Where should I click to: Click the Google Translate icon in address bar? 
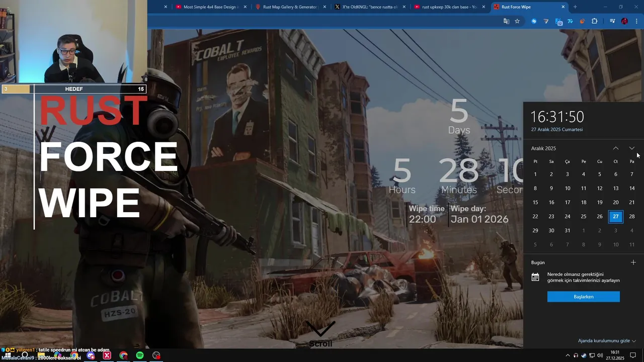(507, 21)
